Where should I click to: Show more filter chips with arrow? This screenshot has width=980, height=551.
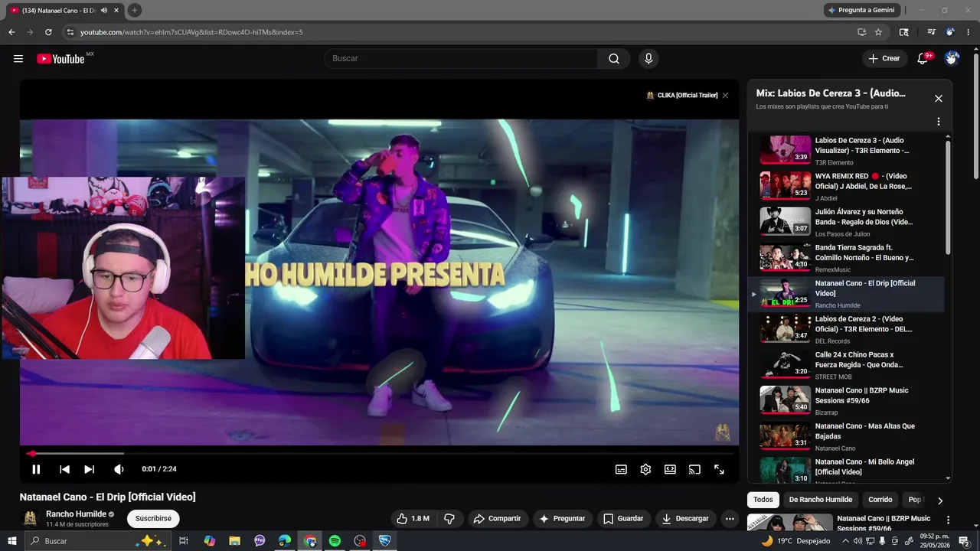940,500
